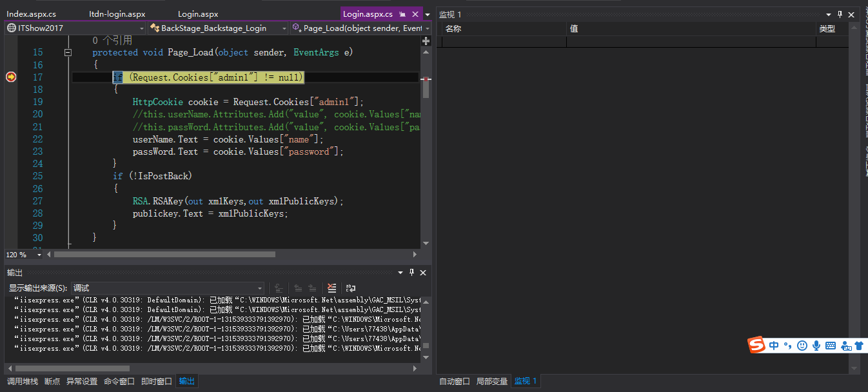Open the 自动窗口 autos tab
The height and width of the screenshot is (392, 868).
[x=455, y=382]
